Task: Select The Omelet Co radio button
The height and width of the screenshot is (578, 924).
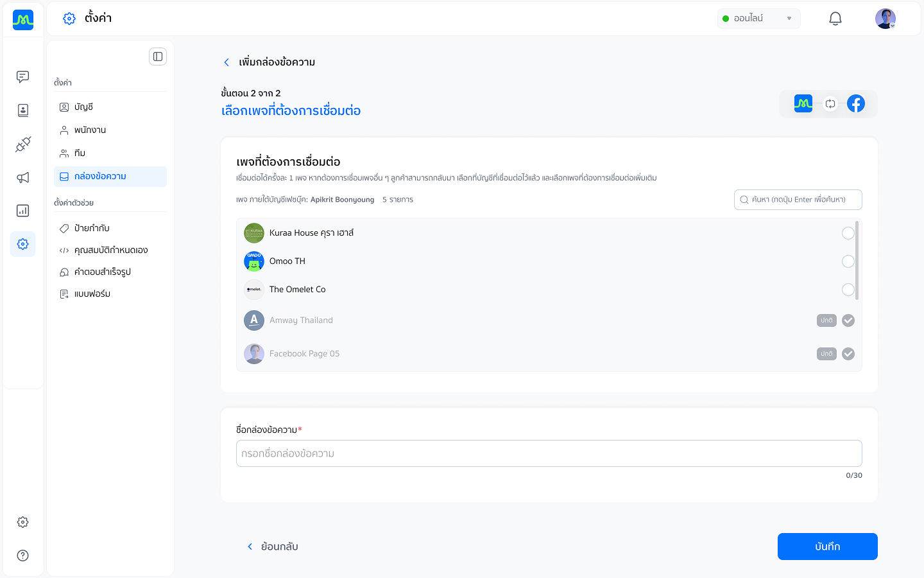Action: pos(848,290)
